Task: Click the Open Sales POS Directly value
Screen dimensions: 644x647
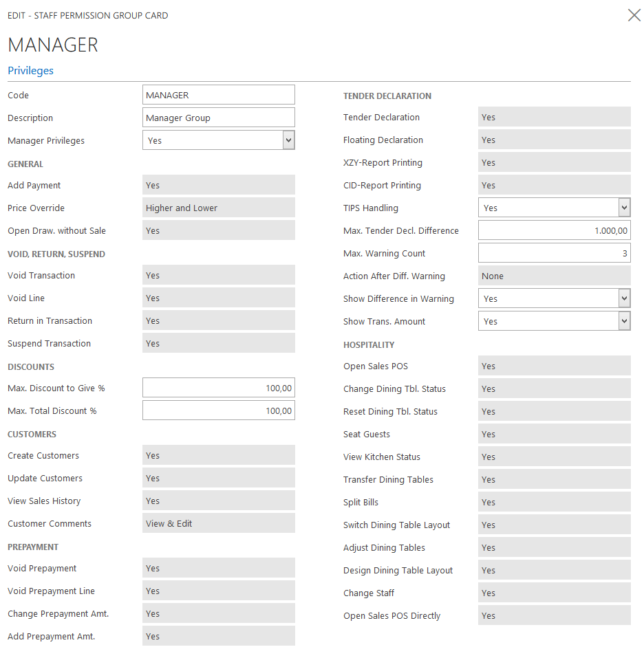Action: [554, 615]
